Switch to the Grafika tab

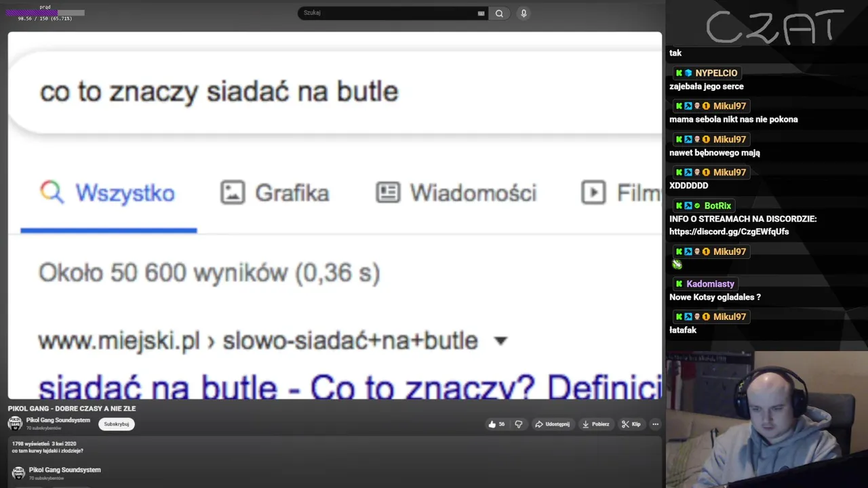275,193
